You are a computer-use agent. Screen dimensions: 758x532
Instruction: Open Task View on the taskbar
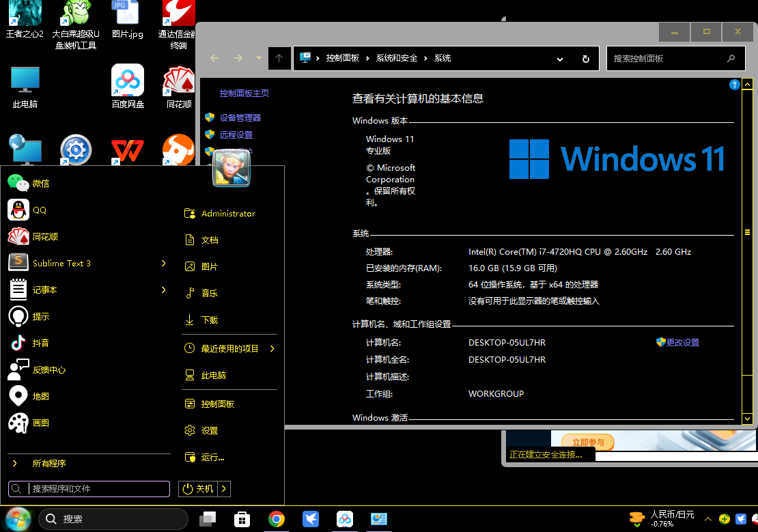point(208,520)
